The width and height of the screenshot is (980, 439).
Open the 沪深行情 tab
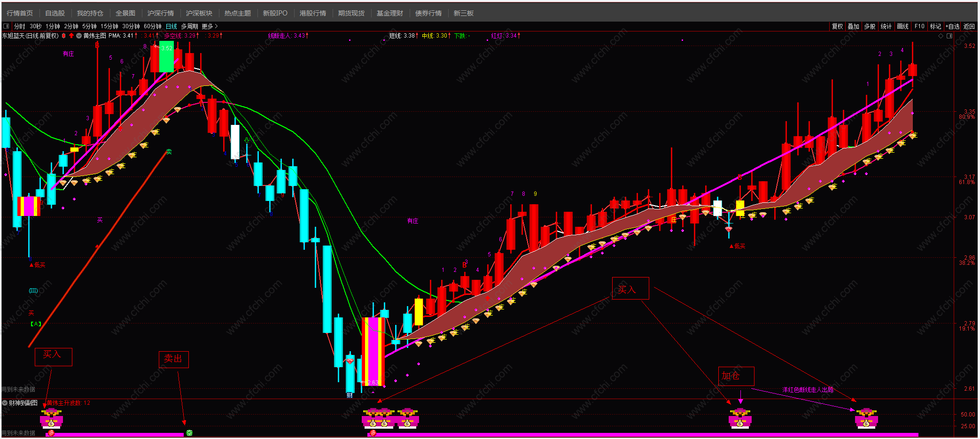[161, 13]
